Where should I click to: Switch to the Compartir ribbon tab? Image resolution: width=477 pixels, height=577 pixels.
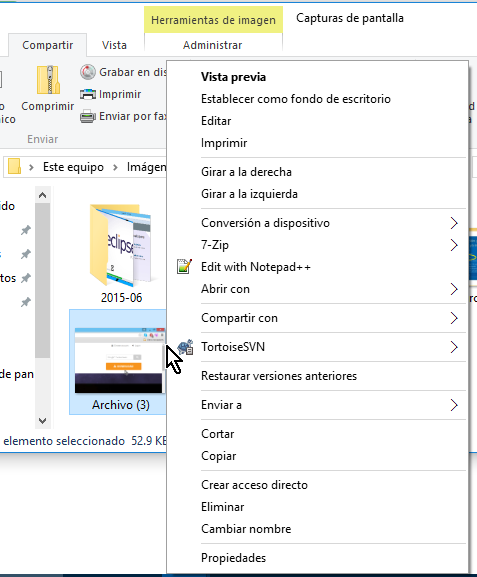47,45
